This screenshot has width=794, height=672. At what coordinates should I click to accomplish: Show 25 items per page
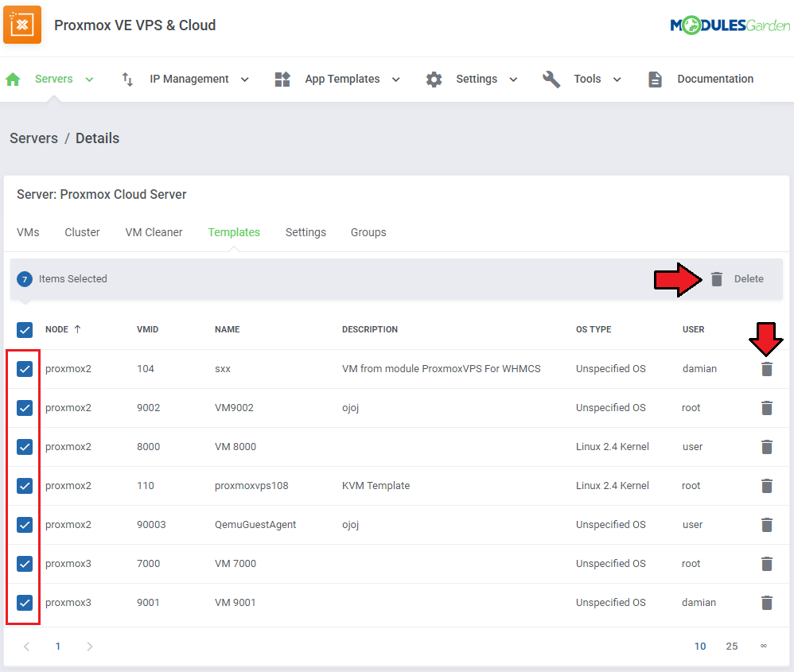pos(732,647)
